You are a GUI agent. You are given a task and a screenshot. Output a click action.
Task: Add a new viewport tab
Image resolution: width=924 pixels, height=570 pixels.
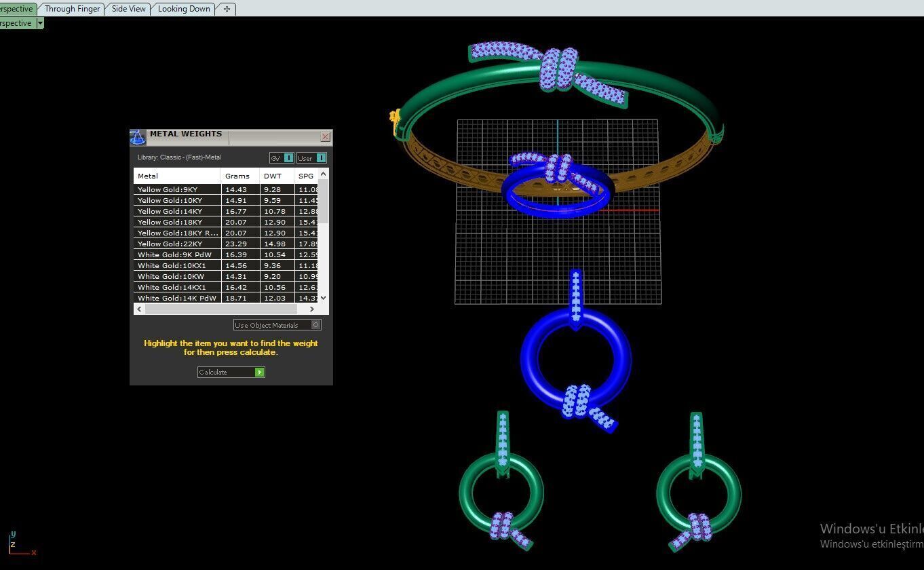click(x=227, y=9)
